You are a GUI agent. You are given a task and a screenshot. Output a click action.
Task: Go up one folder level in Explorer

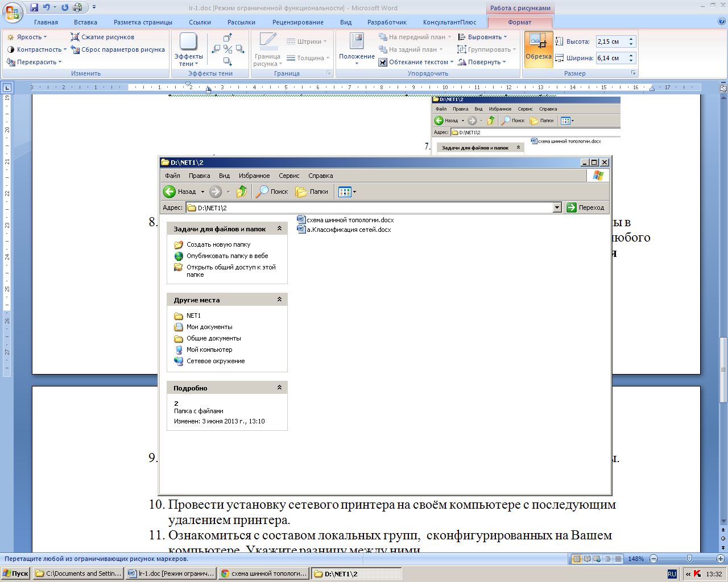tap(242, 192)
